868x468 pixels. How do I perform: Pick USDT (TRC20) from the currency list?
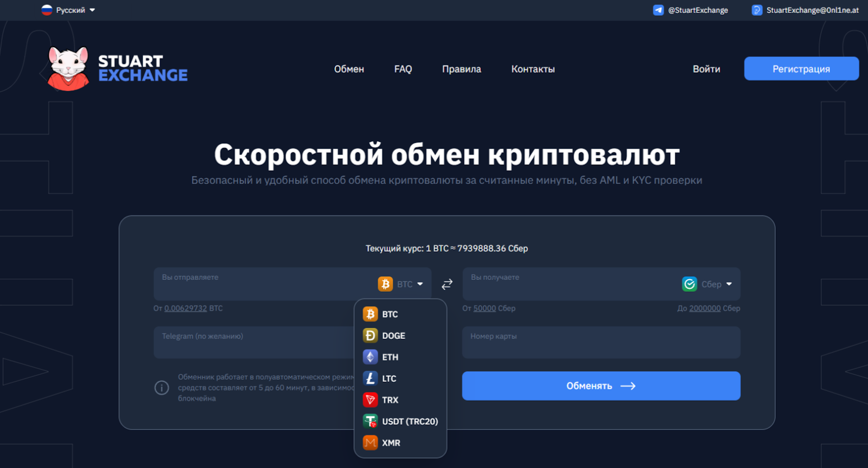[x=400, y=421]
